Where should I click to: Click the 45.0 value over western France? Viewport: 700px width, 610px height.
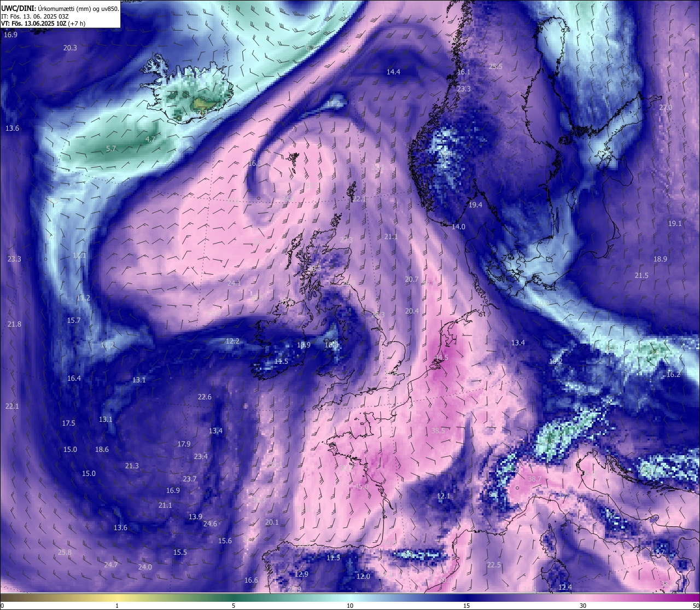tap(361, 486)
